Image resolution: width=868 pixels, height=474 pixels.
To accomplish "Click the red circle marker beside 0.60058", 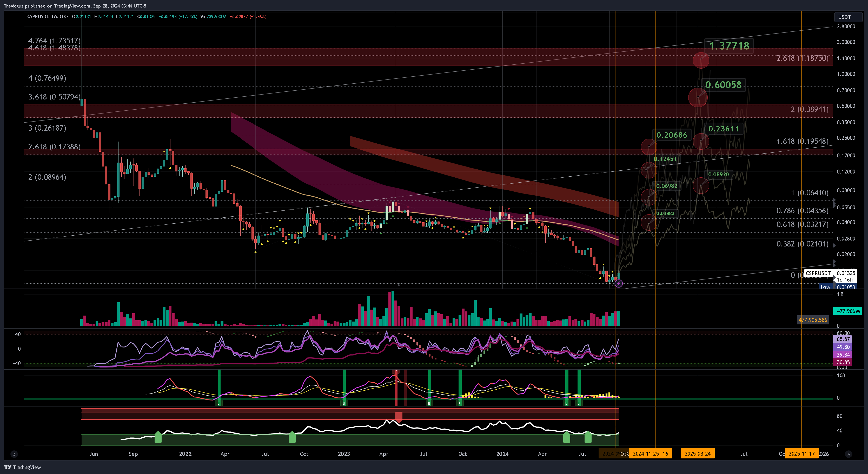I will point(698,98).
